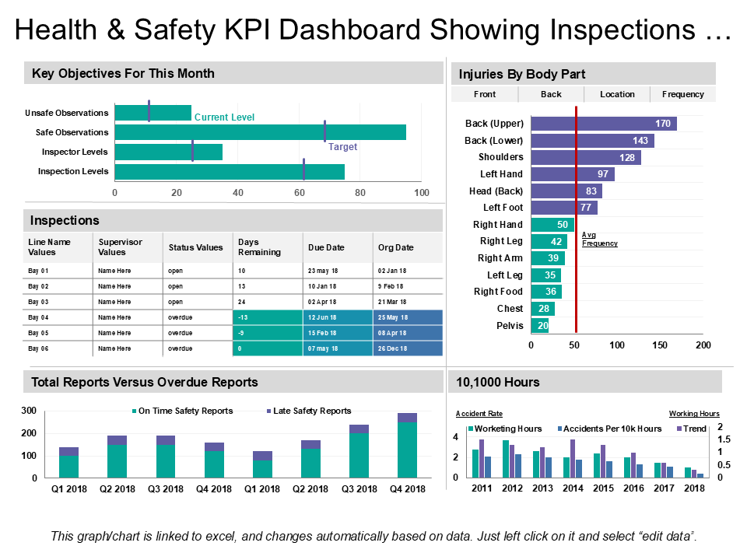Click the Line Name Values column header
Screen dimensions: 747x560
[58, 247]
